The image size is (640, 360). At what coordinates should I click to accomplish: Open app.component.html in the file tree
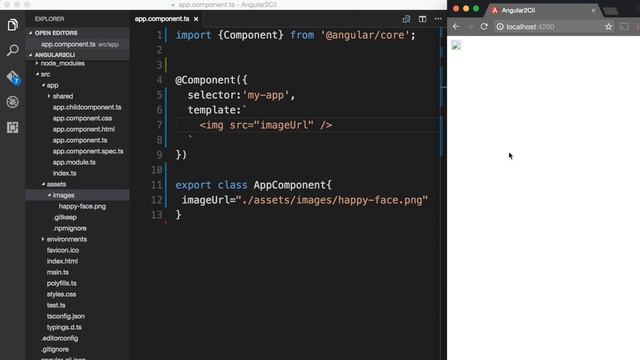pyautogui.click(x=84, y=129)
